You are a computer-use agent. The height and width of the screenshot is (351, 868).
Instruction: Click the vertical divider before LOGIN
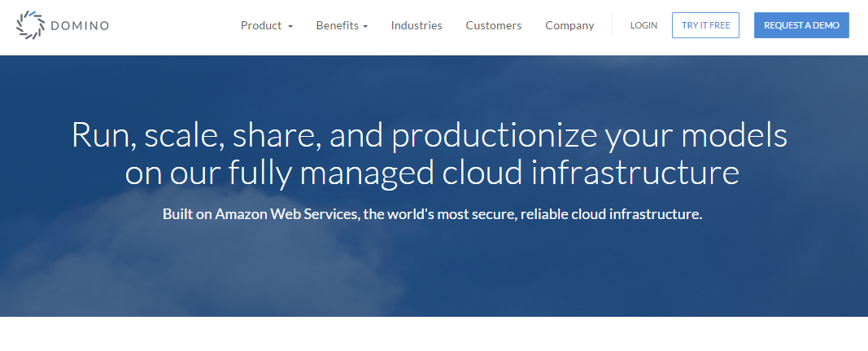point(612,25)
